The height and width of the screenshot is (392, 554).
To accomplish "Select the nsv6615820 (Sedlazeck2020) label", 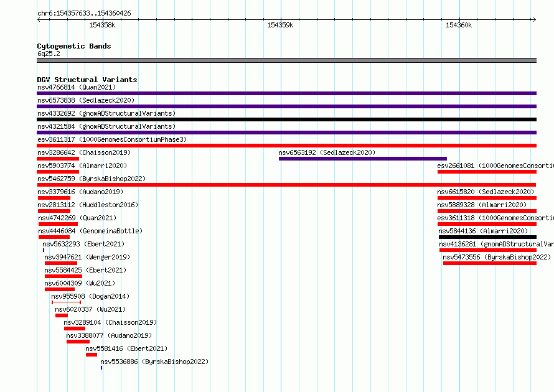I will click(x=486, y=192).
